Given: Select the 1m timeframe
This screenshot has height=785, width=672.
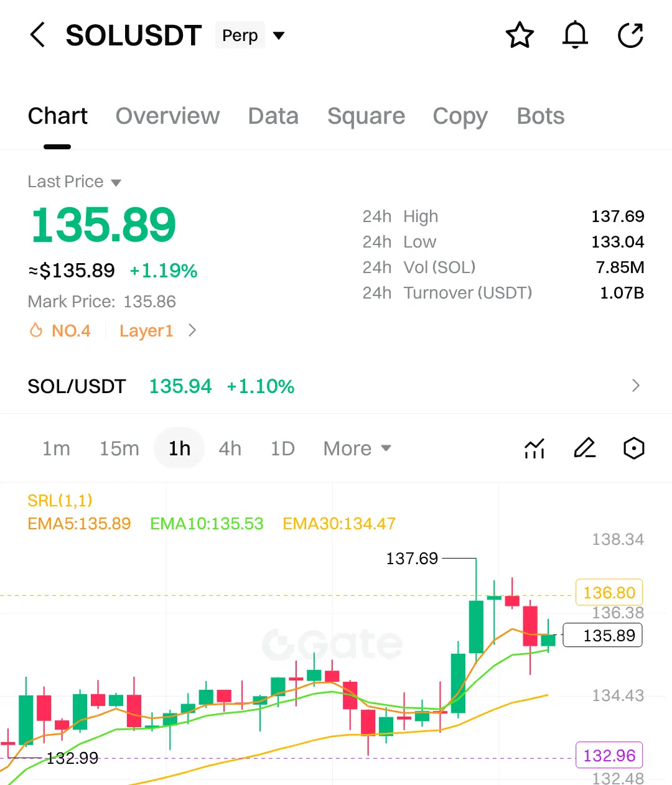Looking at the screenshot, I should tap(56, 448).
